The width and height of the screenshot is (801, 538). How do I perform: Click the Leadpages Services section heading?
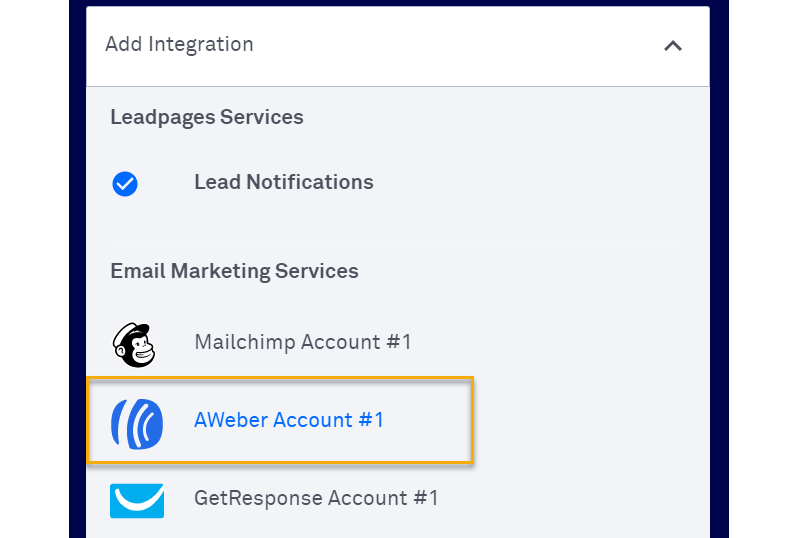point(206,118)
